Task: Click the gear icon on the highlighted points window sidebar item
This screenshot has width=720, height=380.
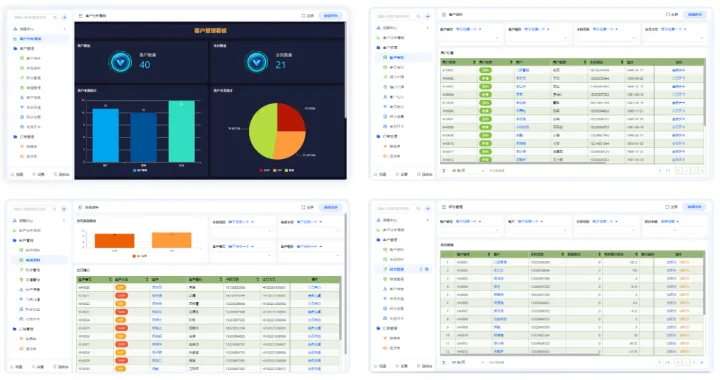Action: click(x=427, y=269)
